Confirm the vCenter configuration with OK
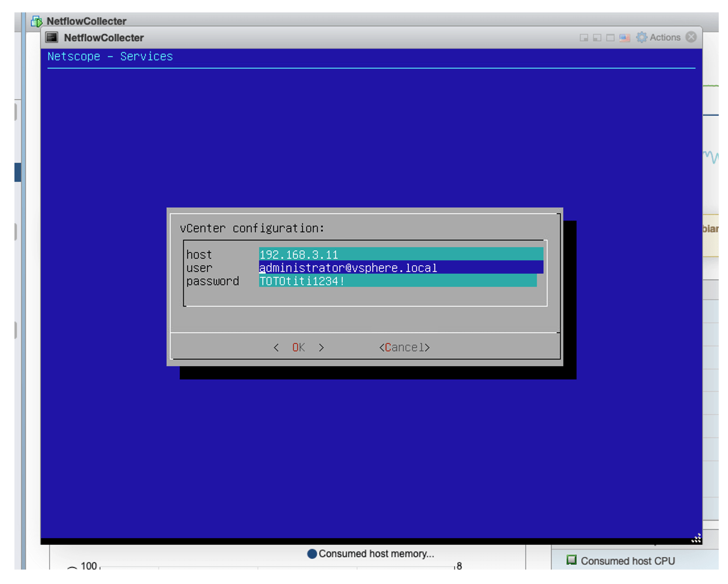Screen dimensions: 728x584 (299, 347)
